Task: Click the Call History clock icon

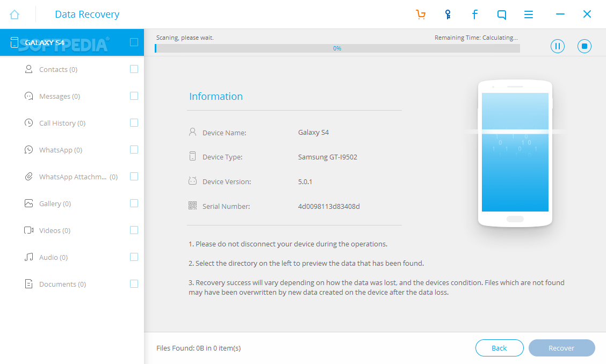Action: (x=28, y=123)
